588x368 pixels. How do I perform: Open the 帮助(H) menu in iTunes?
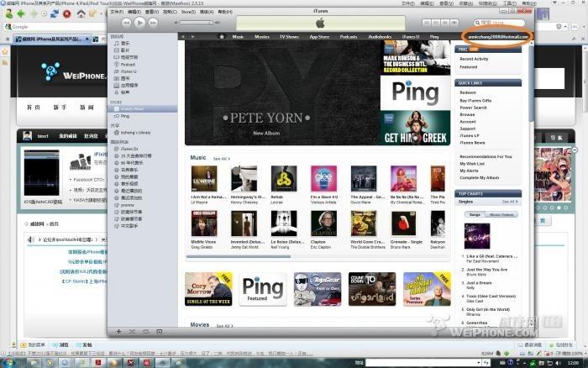225,12
